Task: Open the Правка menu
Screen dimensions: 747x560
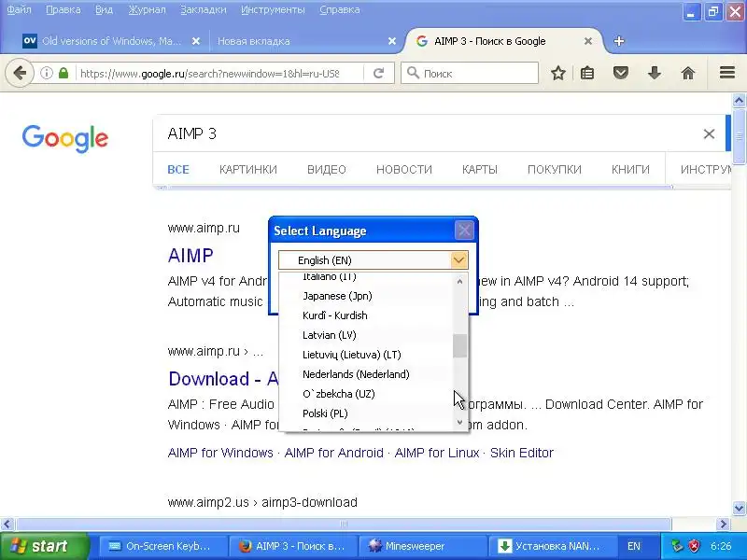Action: (63, 9)
